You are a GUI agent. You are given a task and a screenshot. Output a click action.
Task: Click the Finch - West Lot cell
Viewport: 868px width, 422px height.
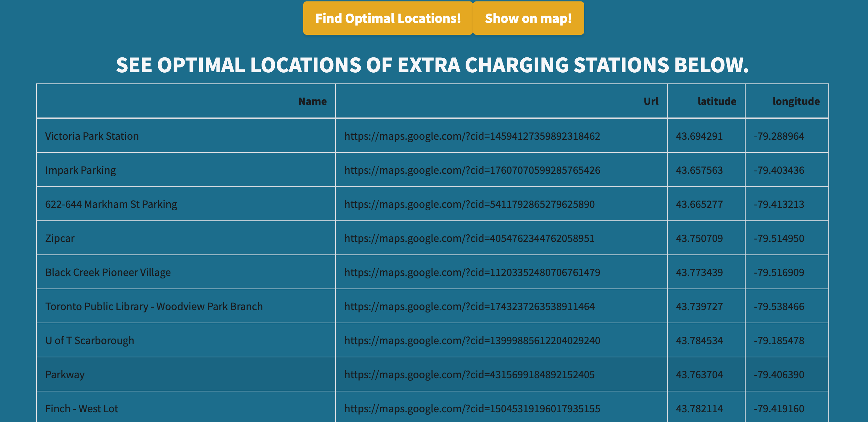point(186,407)
